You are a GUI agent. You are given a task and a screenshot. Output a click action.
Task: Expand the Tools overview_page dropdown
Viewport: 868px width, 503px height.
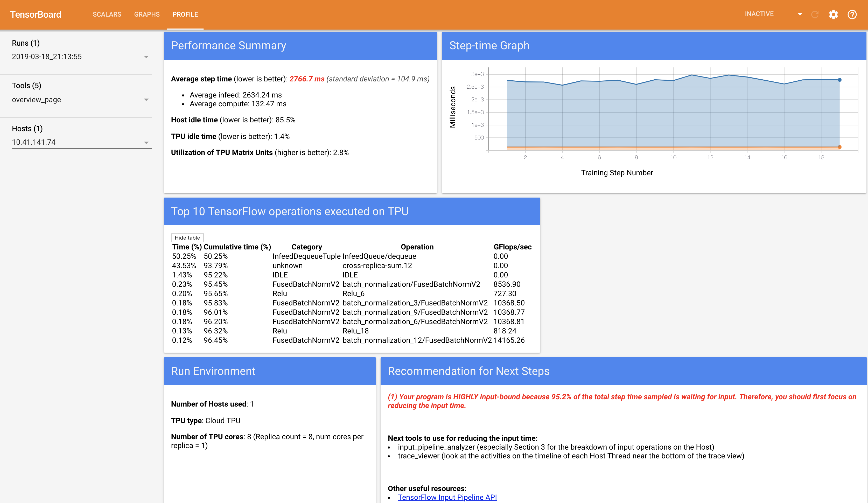point(146,100)
